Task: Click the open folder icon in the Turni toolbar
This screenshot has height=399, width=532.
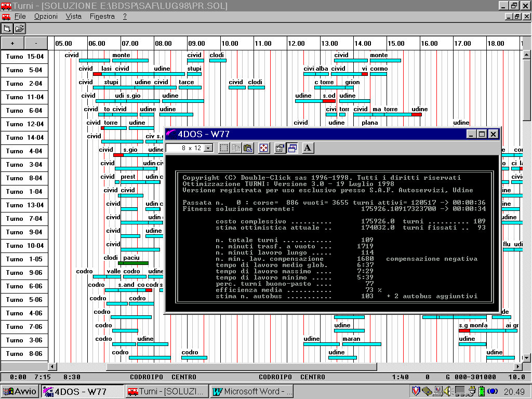Action: pos(20,29)
